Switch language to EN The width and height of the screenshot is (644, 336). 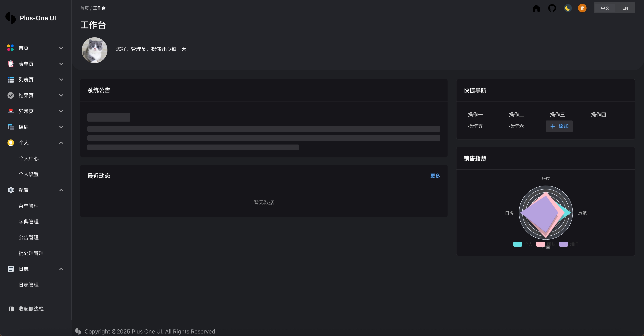click(x=625, y=8)
